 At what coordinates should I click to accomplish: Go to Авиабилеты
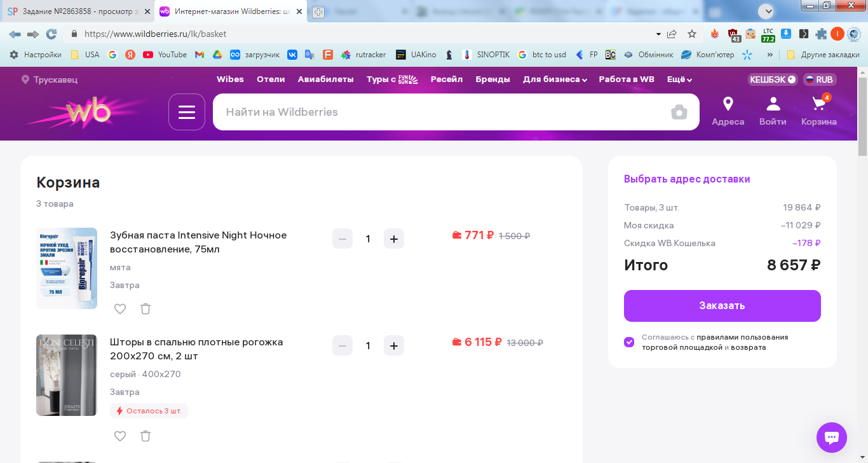(325, 79)
